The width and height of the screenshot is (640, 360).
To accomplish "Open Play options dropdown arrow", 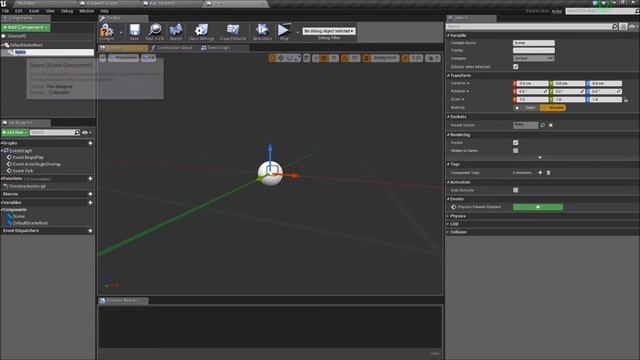I will pyautogui.click(x=298, y=32).
